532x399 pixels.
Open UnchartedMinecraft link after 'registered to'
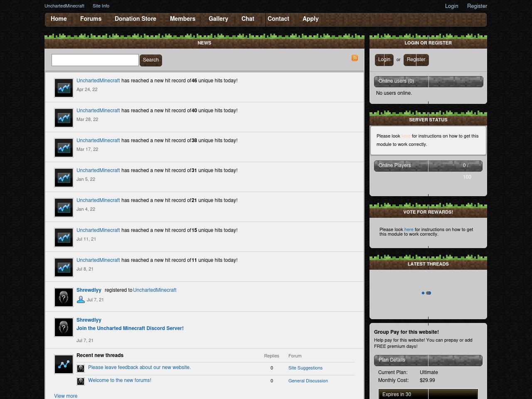[x=155, y=290]
